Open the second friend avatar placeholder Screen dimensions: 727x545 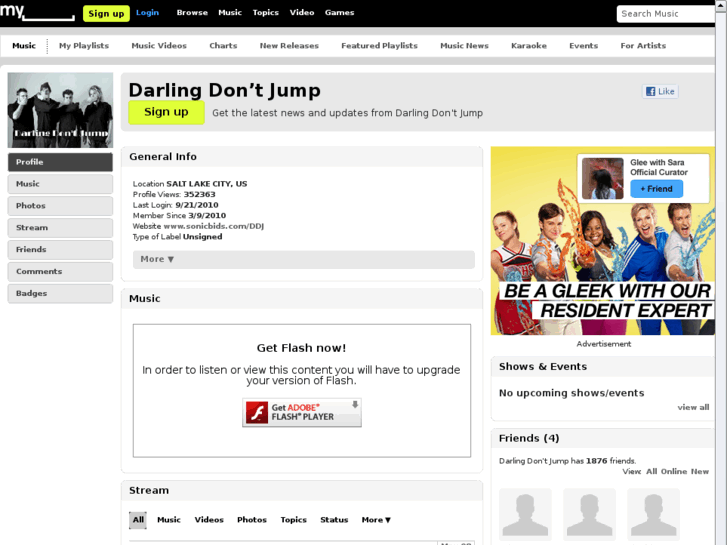pyautogui.click(x=589, y=515)
